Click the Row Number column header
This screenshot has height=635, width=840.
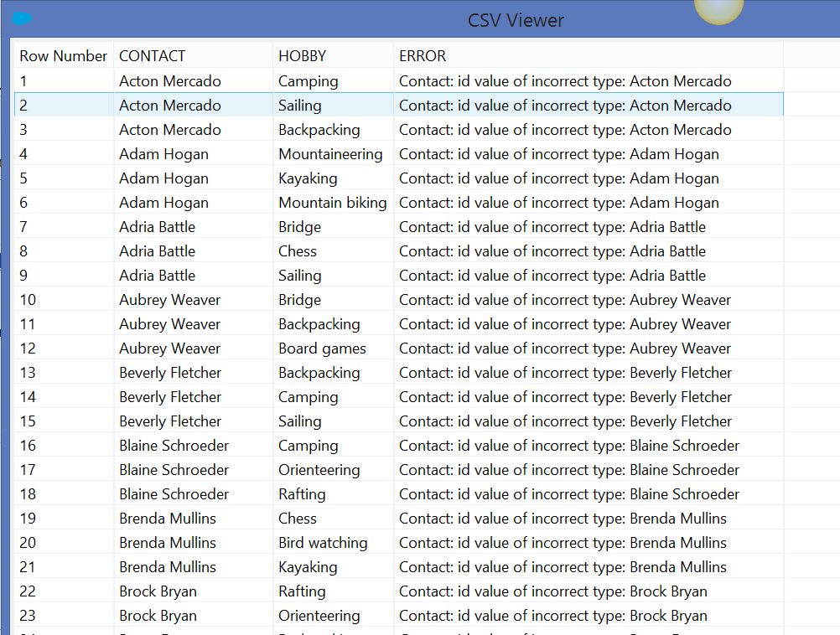[x=64, y=56]
